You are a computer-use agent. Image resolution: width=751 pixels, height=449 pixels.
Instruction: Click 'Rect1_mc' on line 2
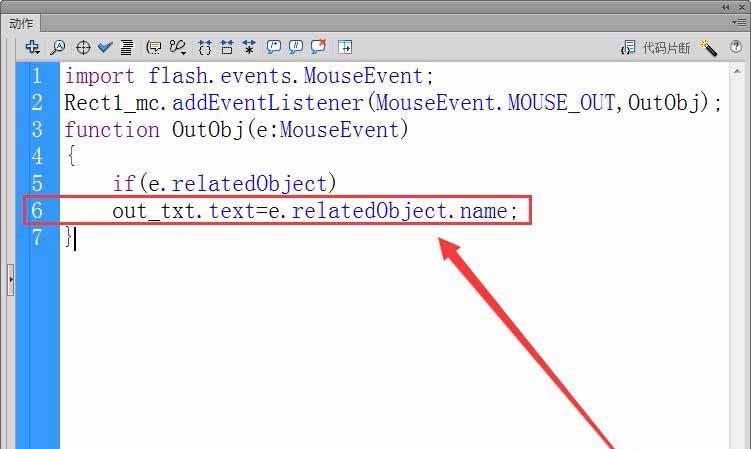pyautogui.click(x=112, y=104)
